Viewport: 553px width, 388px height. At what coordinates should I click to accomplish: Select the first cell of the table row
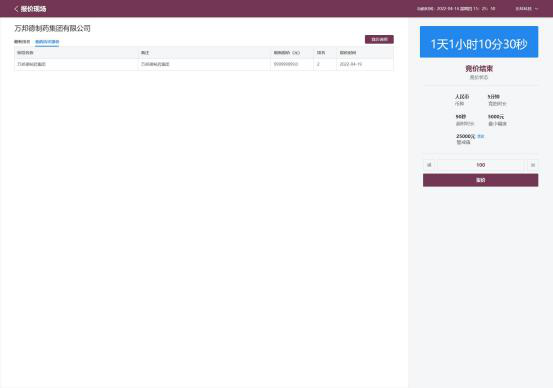click(x=76, y=64)
